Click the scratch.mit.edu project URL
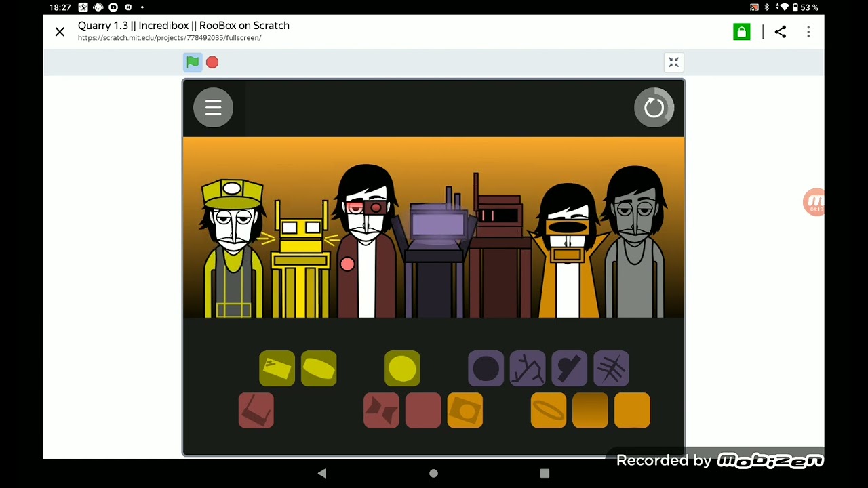The image size is (868, 488). [170, 38]
